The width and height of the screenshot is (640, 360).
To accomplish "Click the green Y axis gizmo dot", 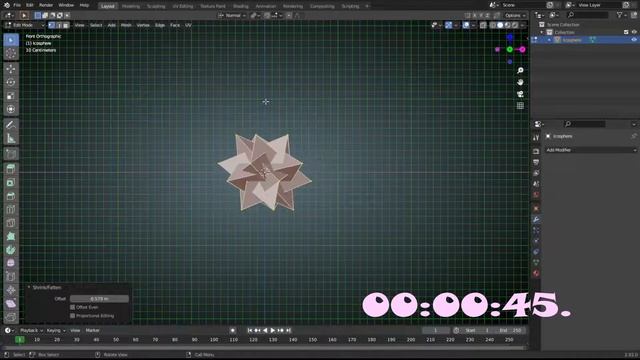I will coord(509,49).
